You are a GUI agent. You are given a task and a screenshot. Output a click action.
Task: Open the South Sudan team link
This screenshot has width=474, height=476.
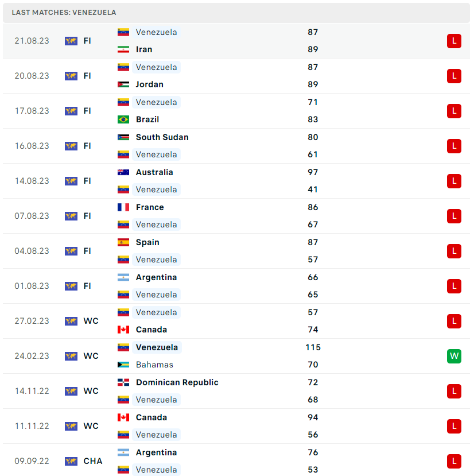[162, 137]
